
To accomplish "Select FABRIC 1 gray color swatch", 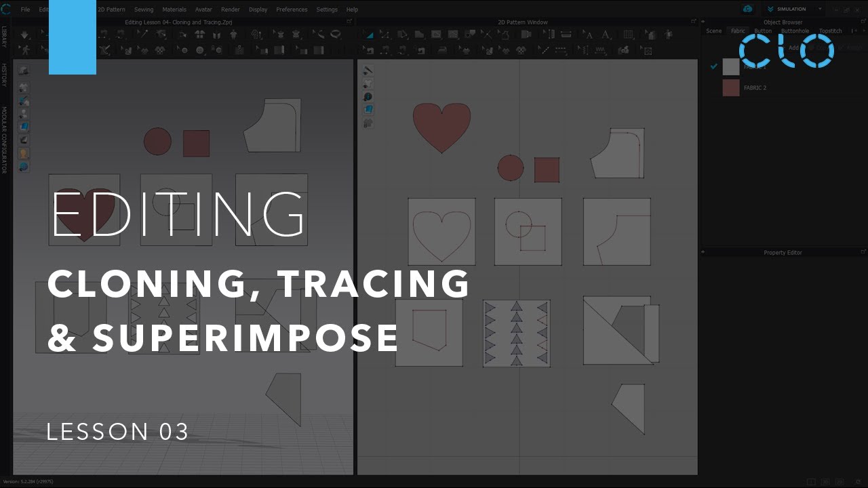I will (x=731, y=66).
